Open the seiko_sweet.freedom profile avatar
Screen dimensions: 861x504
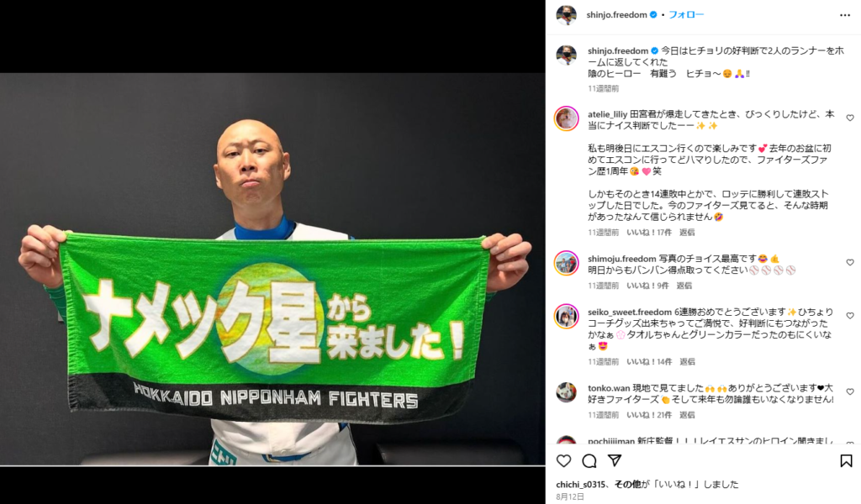[x=566, y=316]
